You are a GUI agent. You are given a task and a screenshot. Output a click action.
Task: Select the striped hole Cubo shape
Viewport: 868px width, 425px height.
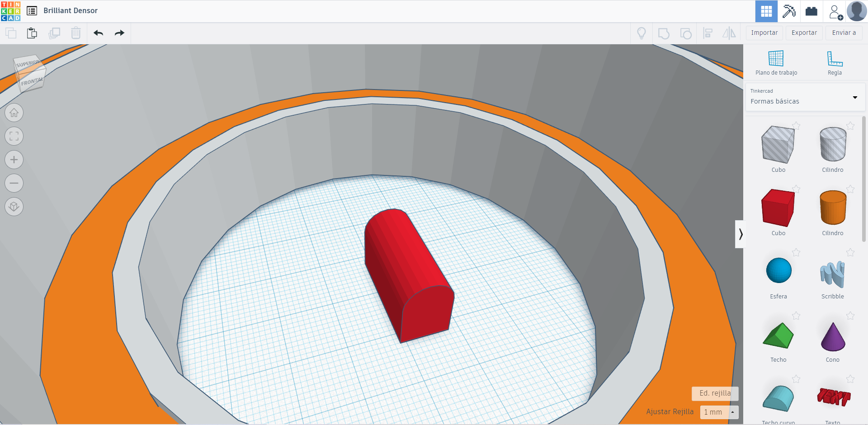click(x=778, y=145)
